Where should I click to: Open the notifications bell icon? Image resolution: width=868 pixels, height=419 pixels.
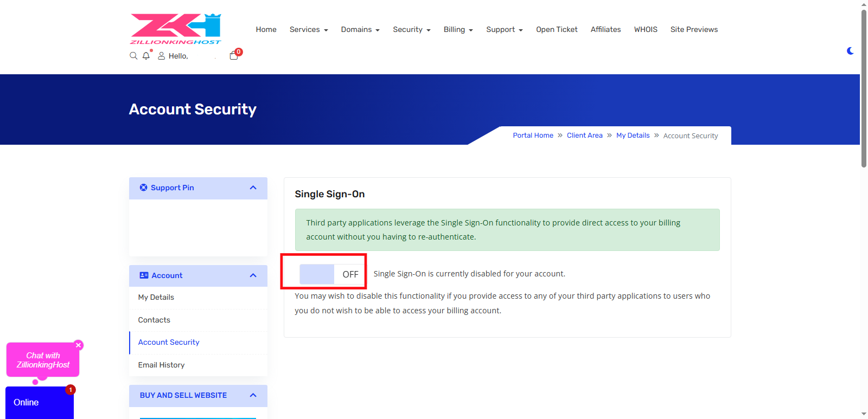(x=146, y=56)
